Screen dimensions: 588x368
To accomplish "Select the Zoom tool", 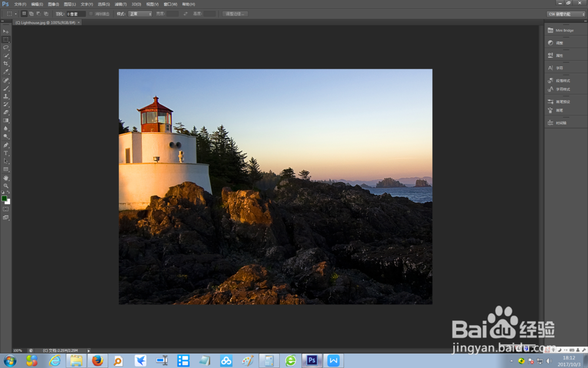I will point(6,186).
